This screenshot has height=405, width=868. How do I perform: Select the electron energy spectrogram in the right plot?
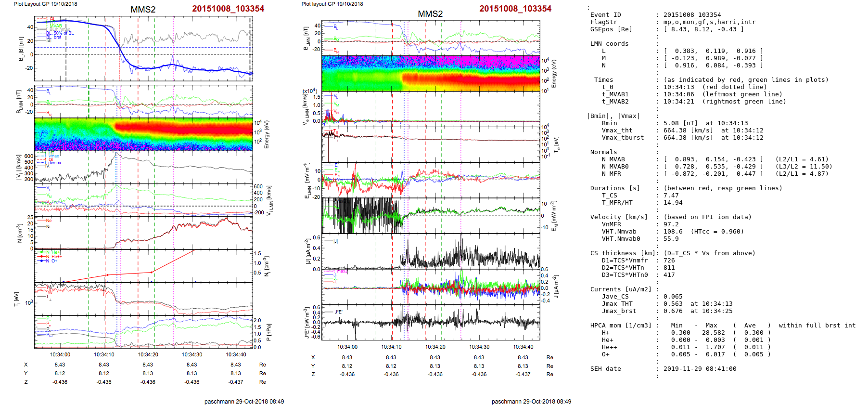431,73
